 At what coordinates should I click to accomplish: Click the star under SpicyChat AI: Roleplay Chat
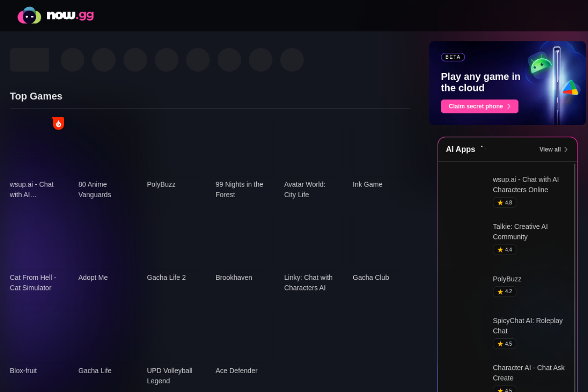[500, 344]
